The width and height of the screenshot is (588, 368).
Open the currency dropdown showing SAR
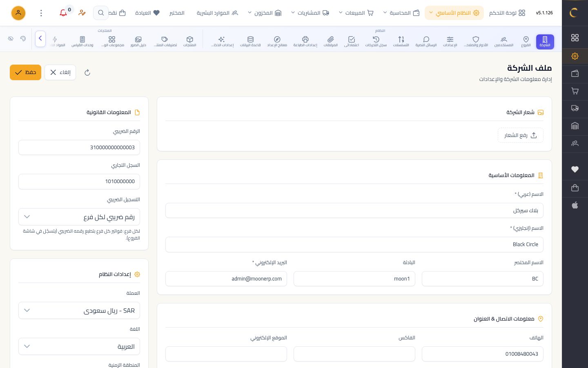79,310
